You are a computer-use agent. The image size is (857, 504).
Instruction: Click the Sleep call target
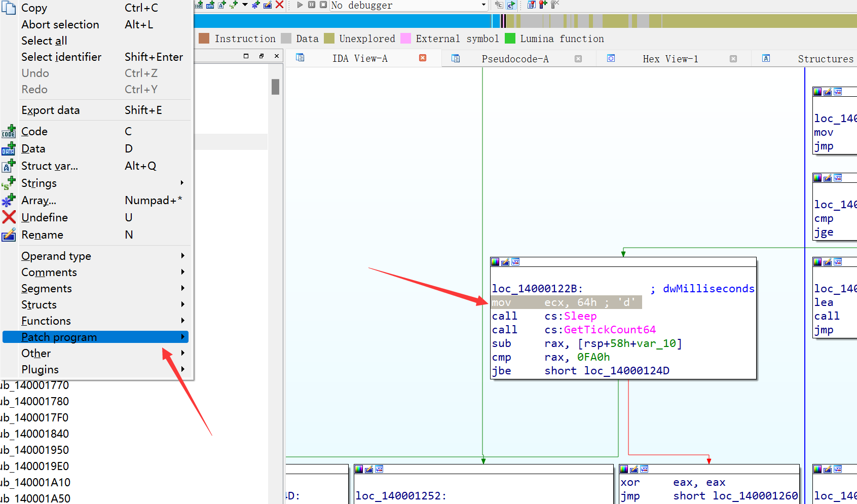[580, 316]
